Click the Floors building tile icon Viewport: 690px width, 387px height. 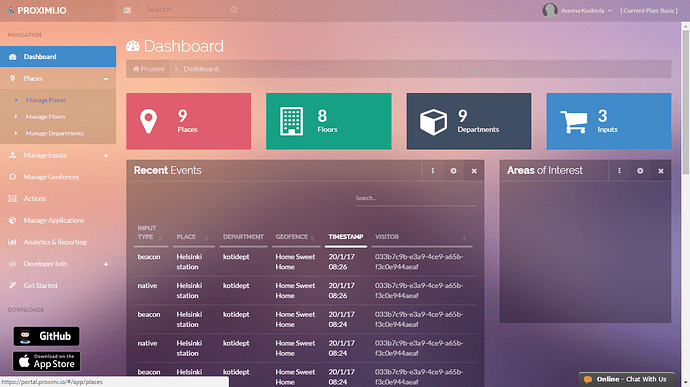(x=291, y=121)
